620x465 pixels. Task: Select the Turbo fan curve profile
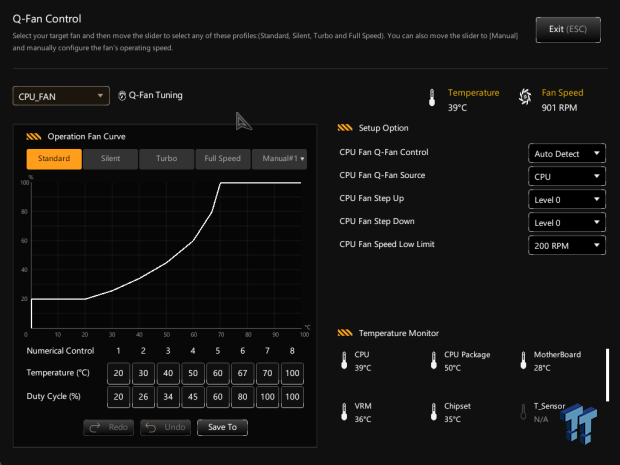(166, 159)
